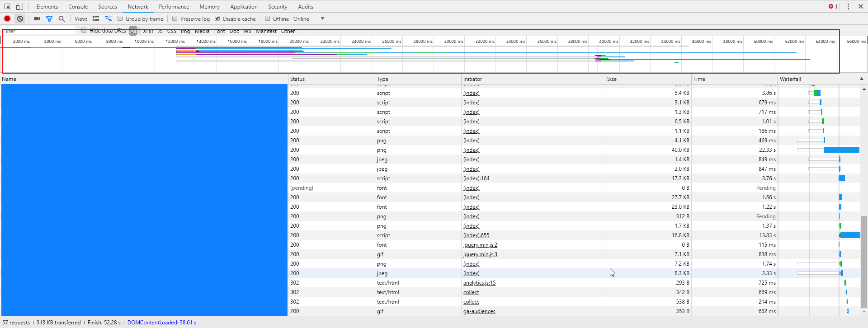
Task: Filter requests by WS type
Action: tap(247, 31)
